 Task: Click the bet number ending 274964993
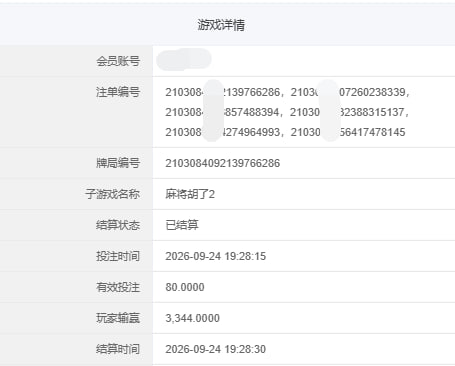[223, 132]
